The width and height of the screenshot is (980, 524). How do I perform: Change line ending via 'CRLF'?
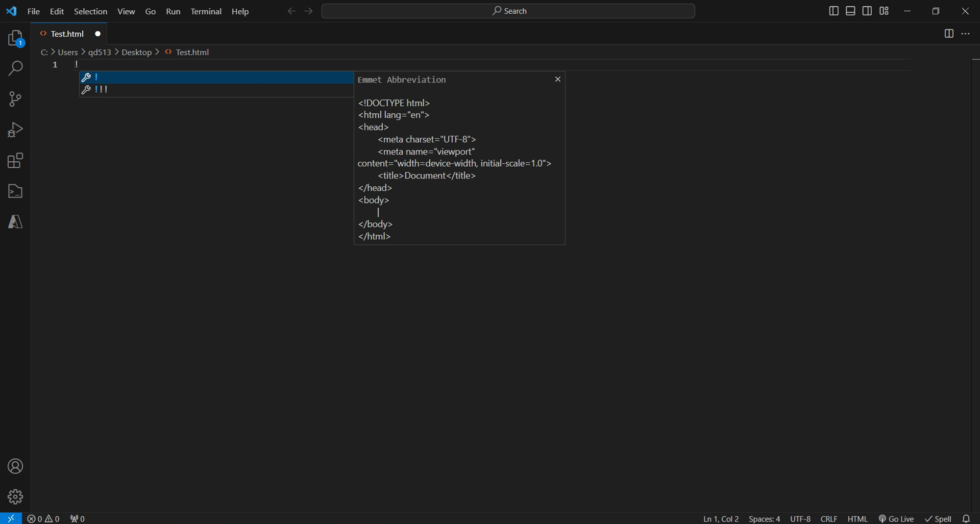click(x=829, y=519)
